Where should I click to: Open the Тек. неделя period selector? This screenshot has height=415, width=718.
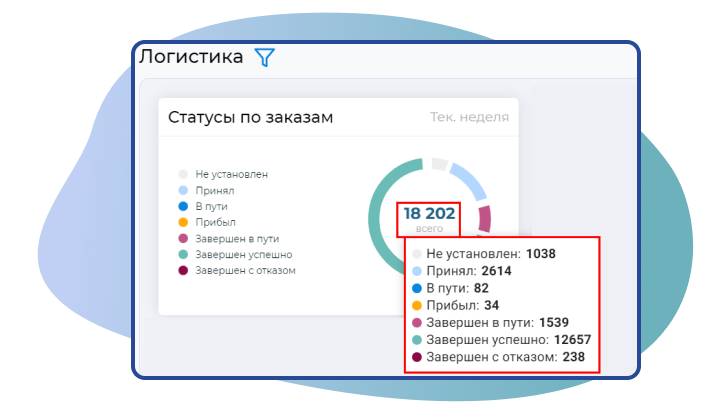coord(469,117)
